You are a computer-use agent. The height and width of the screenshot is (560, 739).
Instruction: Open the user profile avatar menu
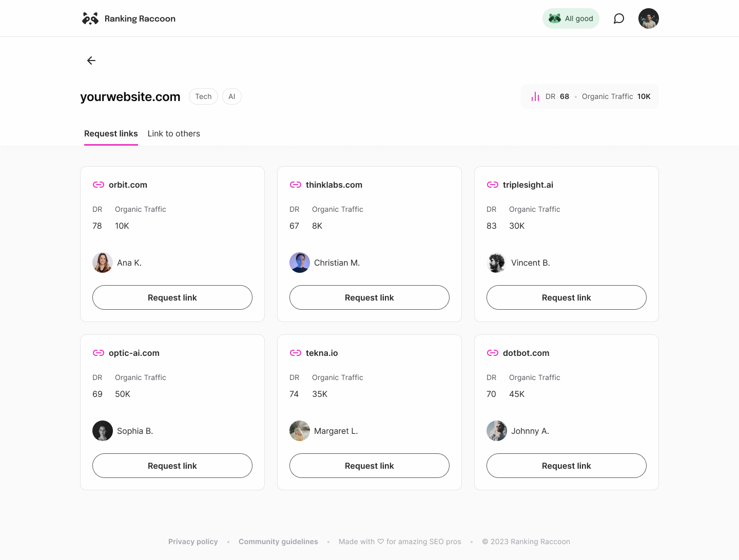point(649,18)
